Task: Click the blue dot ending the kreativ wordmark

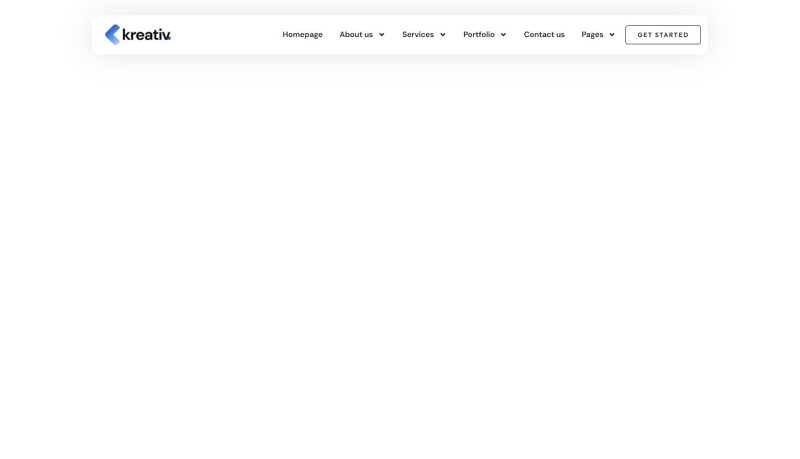Action: [x=170, y=39]
